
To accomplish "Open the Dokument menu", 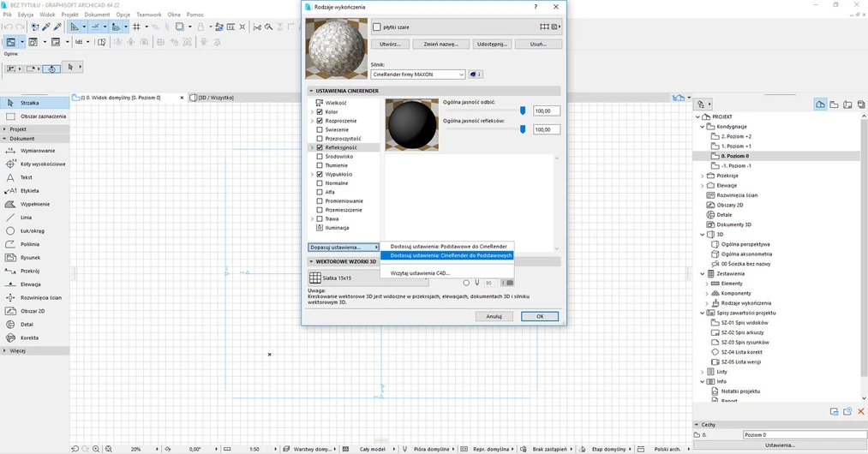I will coord(97,15).
